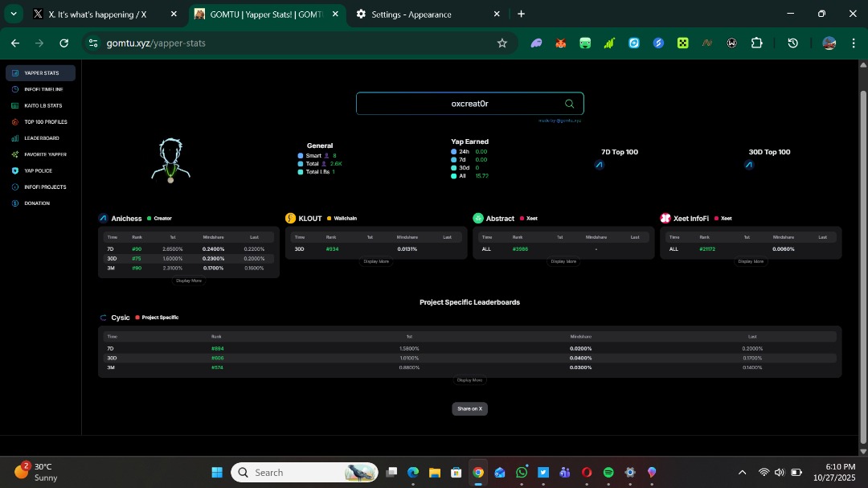
Task: Click Cysic 30D rank #606
Action: (x=217, y=358)
